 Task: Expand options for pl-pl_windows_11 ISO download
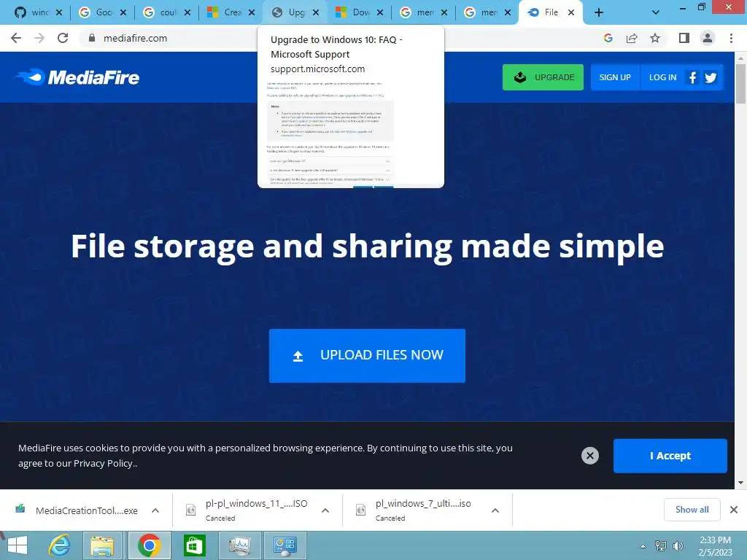pyautogui.click(x=325, y=510)
